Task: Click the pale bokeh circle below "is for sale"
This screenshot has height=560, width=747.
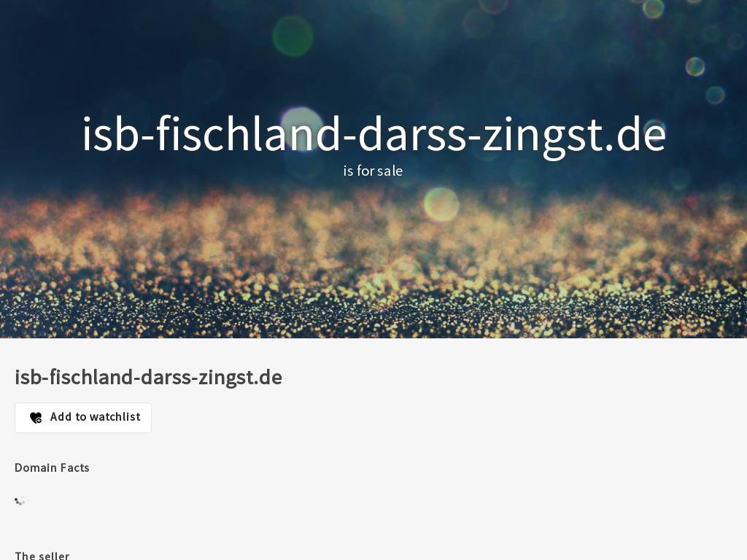Action: (441, 205)
